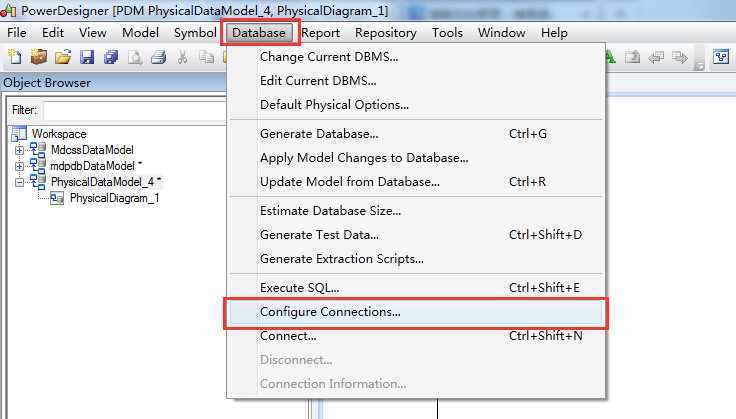The width and height of the screenshot is (736, 419).
Task: Click the New Model toolbar icon
Action: coord(15,57)
